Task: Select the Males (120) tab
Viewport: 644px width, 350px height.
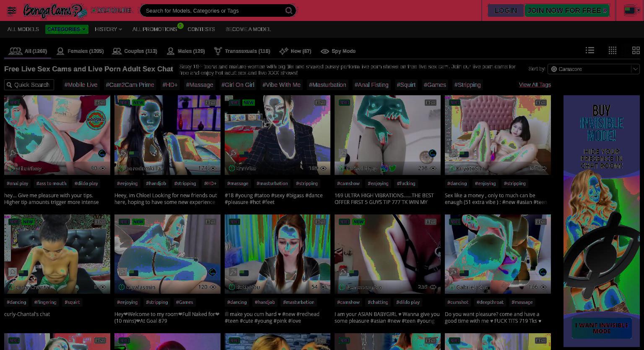Action: point(186,51)
